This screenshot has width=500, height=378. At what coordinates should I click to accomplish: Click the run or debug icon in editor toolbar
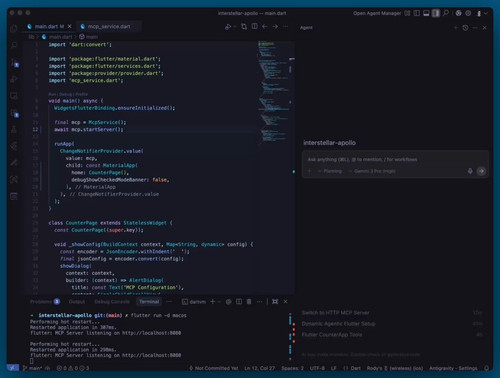(228, 27)
